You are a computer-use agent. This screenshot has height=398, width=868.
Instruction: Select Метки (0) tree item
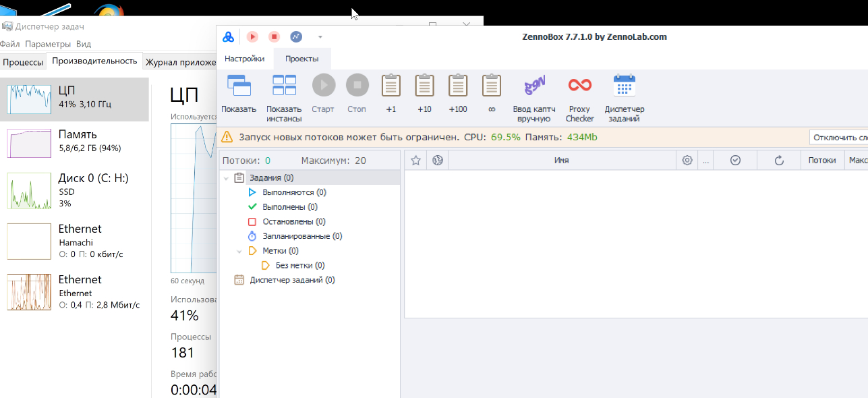click(281, 251)
